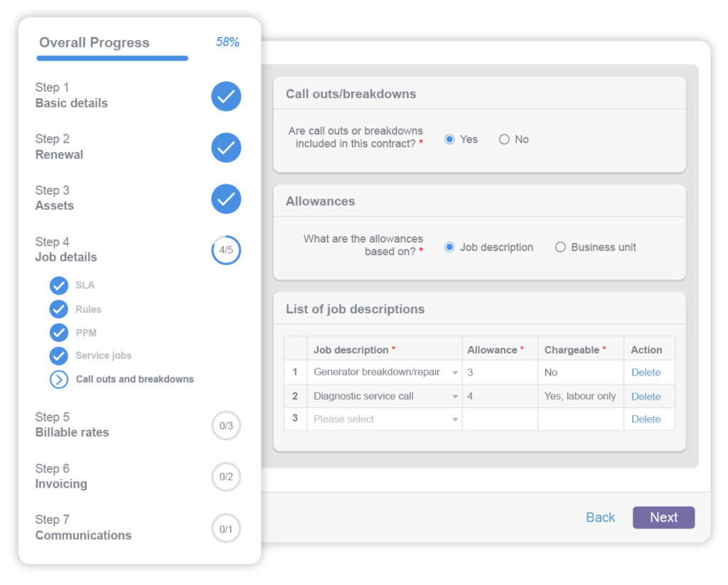
Task: Open the SLA sub-step
Action: coord(85,285)
